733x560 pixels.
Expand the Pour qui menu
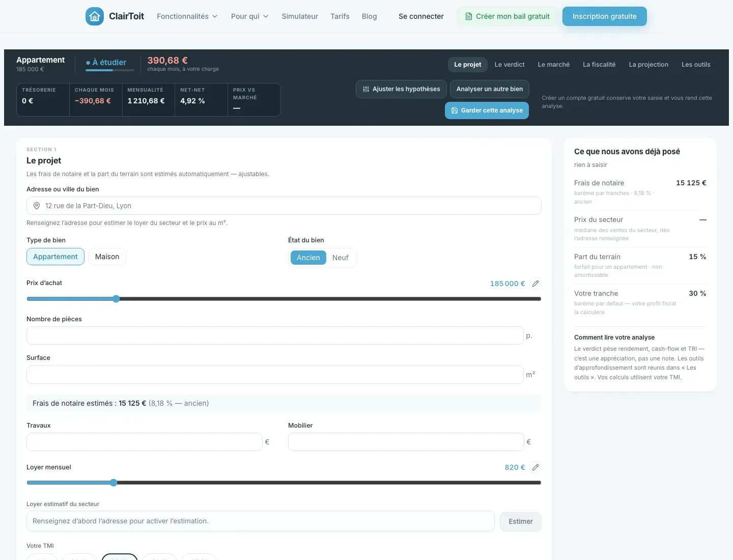[x=250, y=16]
